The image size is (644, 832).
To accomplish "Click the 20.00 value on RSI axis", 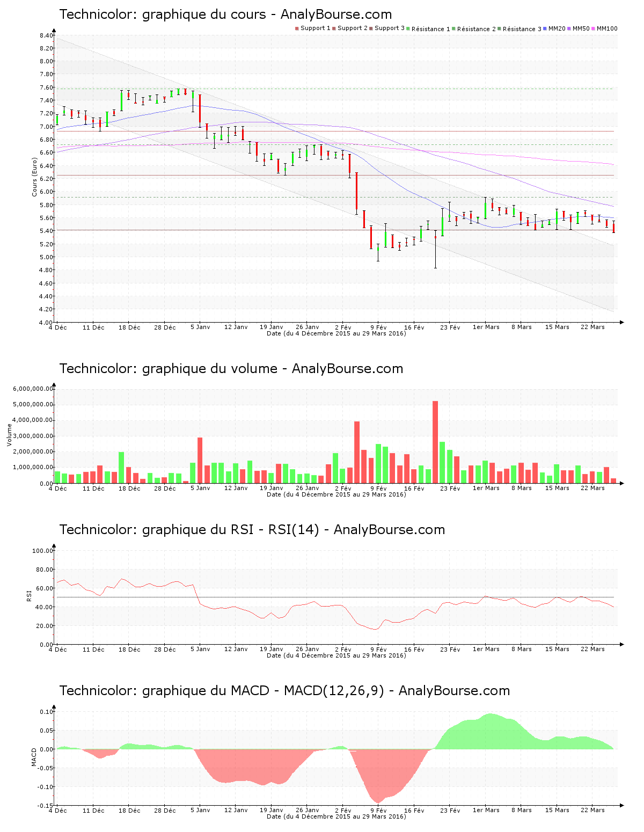I will point(45,626).
